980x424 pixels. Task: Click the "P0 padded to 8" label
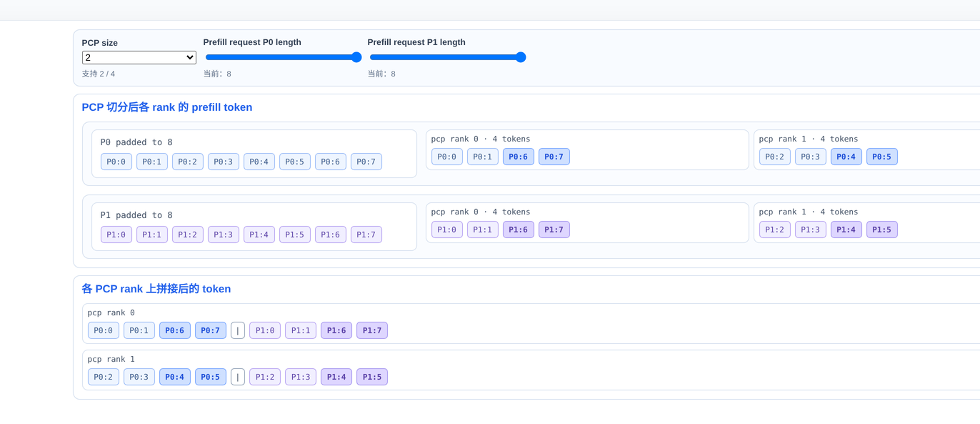[136, 142]
